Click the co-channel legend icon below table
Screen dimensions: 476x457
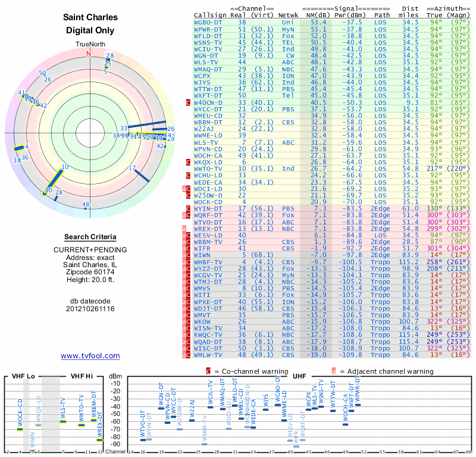(208, 371)
